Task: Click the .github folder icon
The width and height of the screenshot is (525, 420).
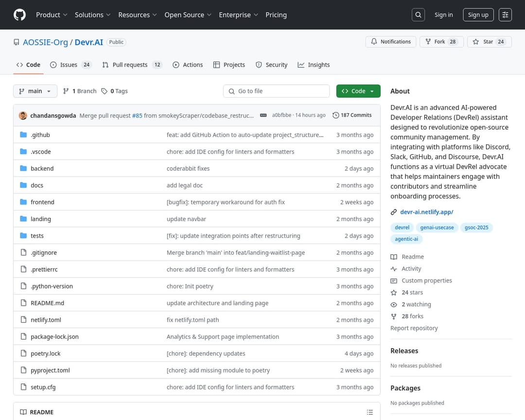Action: pos(23,135)
